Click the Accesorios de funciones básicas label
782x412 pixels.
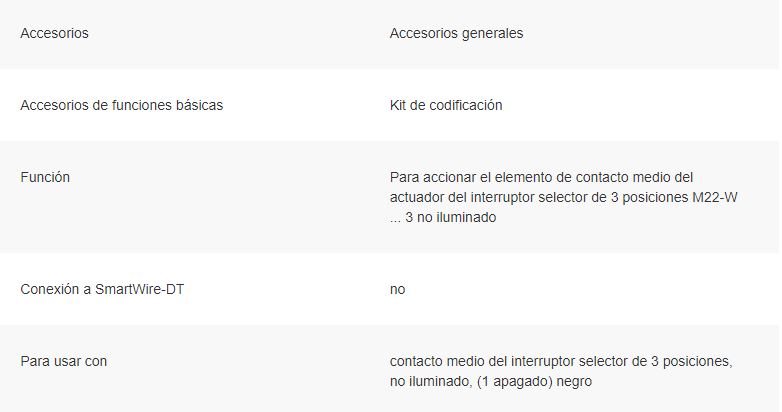point(122,105)
